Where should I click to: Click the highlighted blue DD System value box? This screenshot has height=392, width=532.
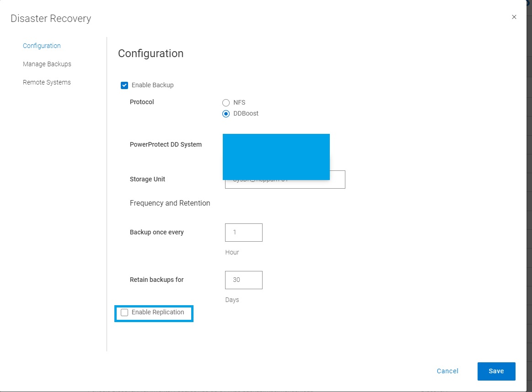[x=276, y=157]
